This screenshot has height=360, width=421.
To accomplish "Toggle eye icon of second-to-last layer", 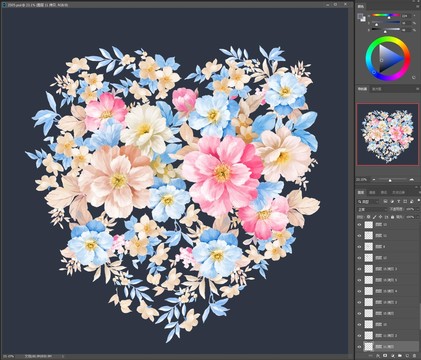I will click(359, 335).
